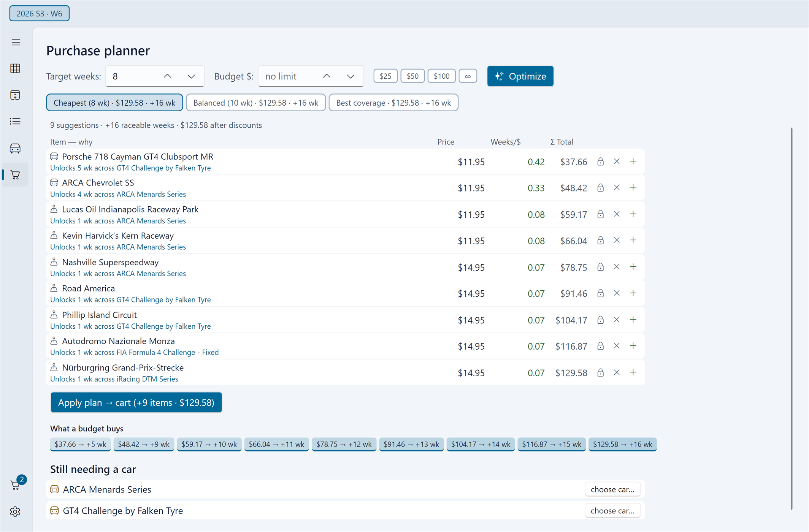Add Road America to cart
The height and width of the screenshot is (532, 809).
point(633,293)
